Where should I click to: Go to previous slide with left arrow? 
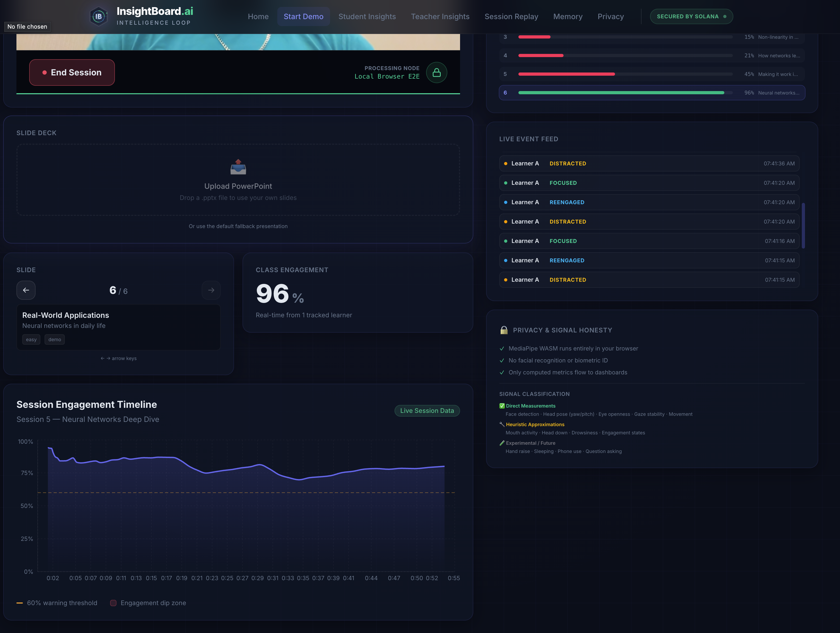[26, 290]
